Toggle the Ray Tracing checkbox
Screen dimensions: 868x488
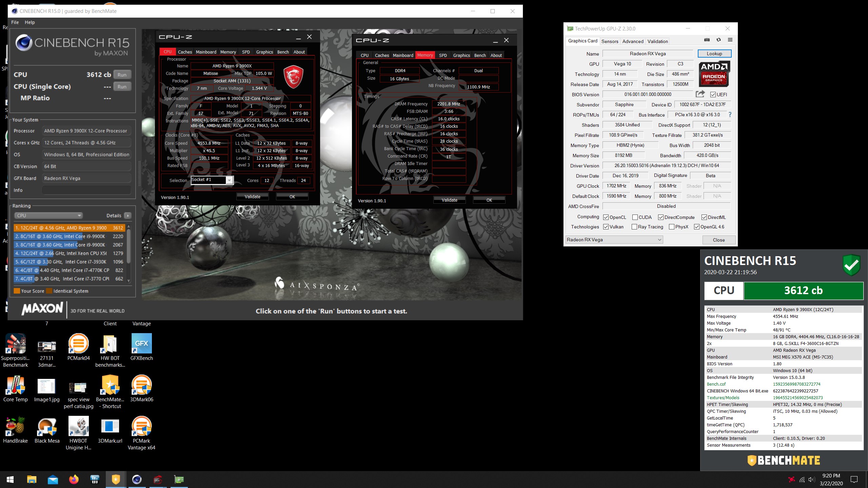tap(634, 227)
